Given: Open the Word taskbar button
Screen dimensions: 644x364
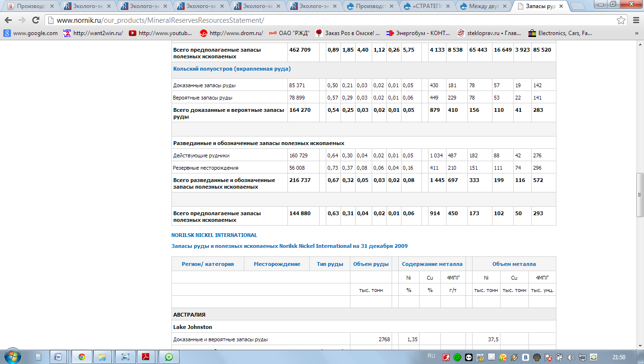Looking at the screenshot, I should point(58,357).
